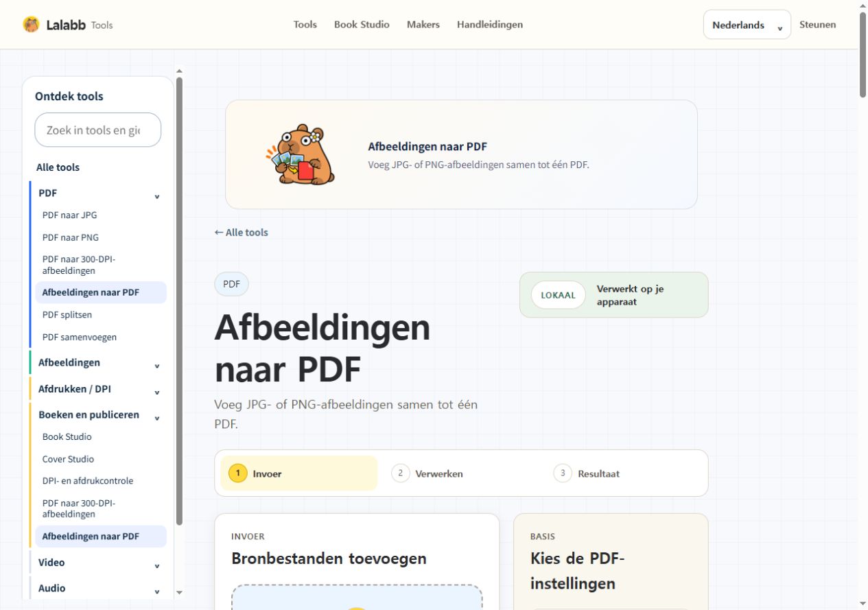Collapse the Boeken en publiceren category
868x610 pixels.
(99, 415)
